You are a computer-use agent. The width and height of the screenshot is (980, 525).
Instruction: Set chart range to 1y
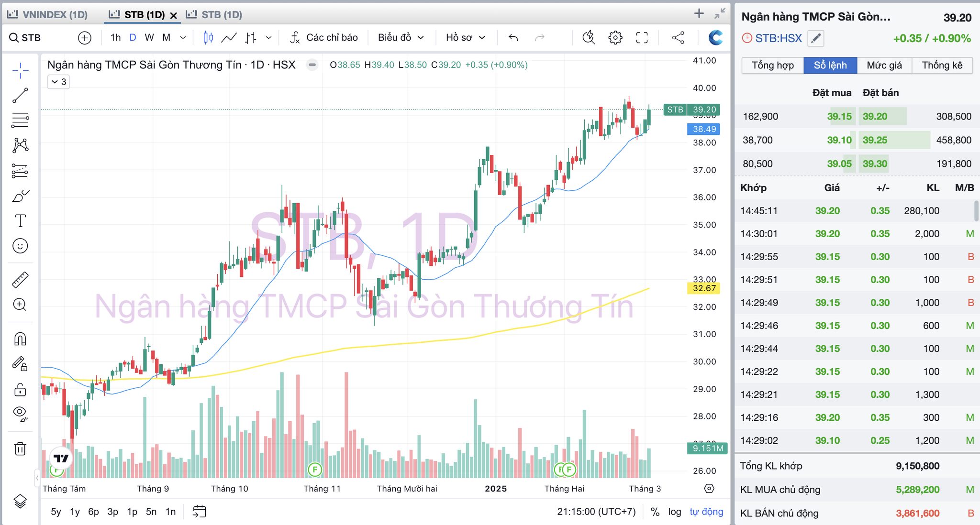click(75, 512)
